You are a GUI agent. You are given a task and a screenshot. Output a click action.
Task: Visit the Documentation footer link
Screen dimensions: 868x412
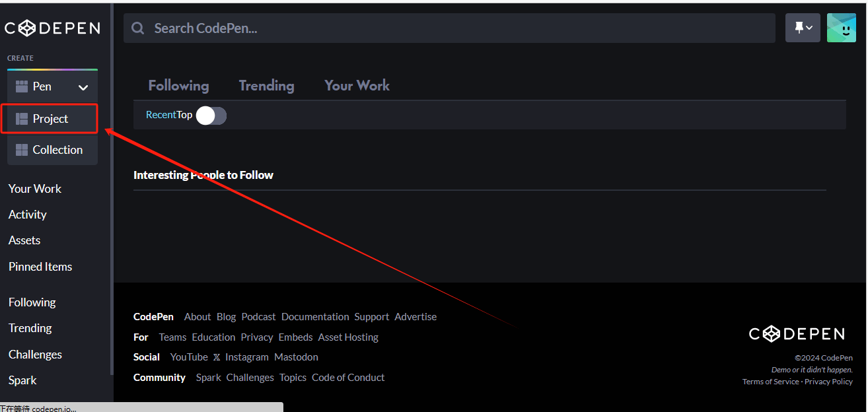point(315,316)
